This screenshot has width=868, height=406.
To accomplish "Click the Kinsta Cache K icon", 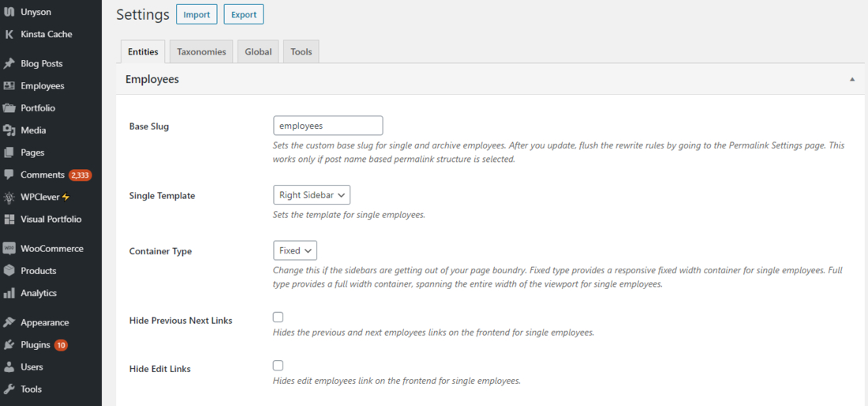I will (9, 34).
